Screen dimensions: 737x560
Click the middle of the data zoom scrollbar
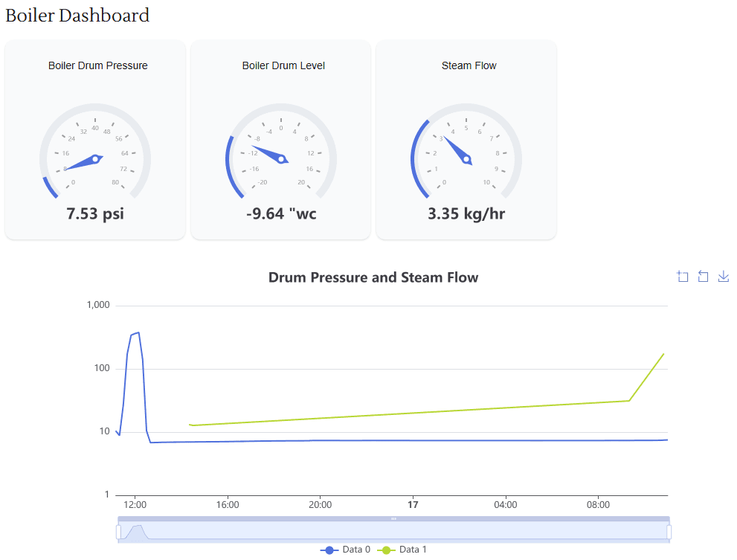pyautogui.click(x=394, y=518)
